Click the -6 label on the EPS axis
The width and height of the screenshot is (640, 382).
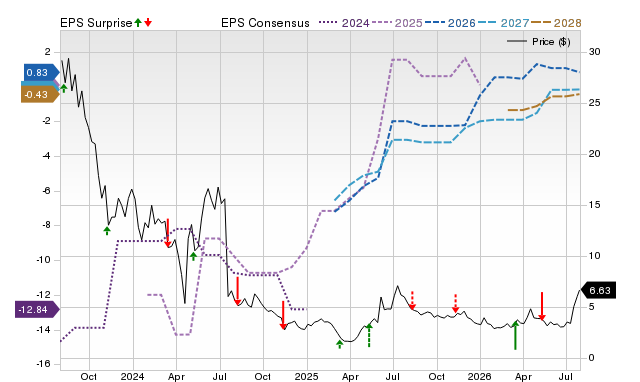coord(47,191)
